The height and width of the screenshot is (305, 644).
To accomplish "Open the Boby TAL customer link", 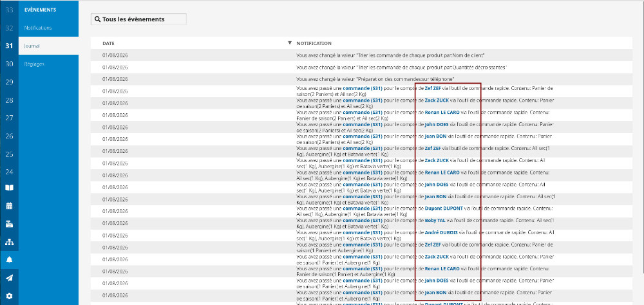I will [x=435, y=221].
